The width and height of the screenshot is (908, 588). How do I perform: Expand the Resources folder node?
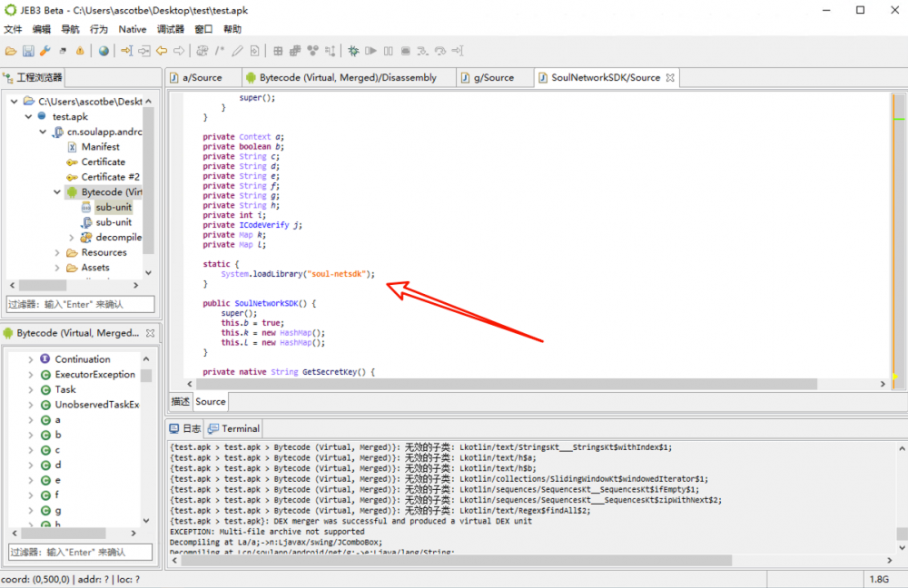(57, 252)
